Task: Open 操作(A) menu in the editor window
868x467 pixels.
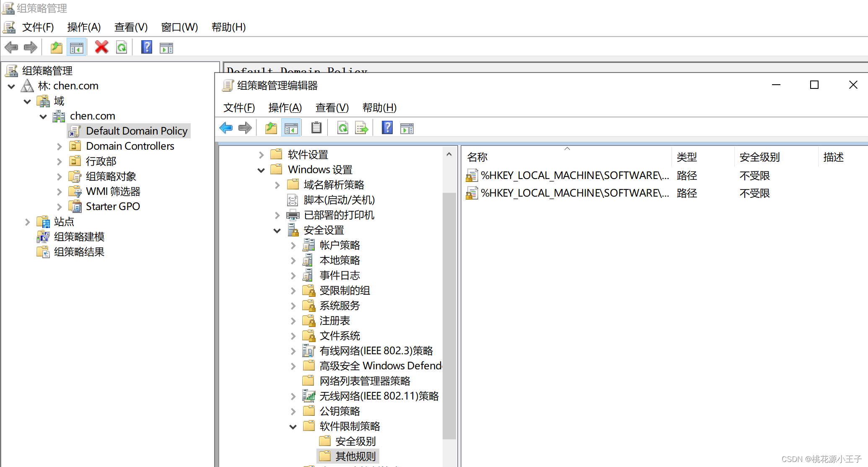Action: pyautogui.click(x=285, y=108)
